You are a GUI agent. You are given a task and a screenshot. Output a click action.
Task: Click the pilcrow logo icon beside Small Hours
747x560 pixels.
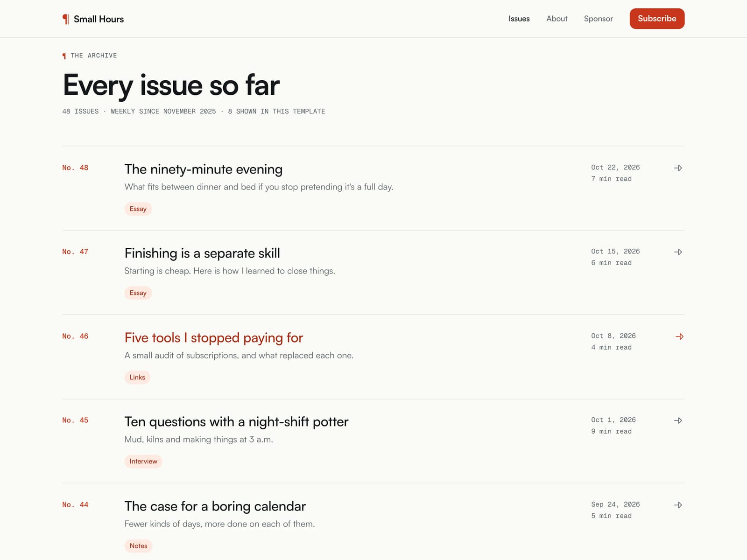(x=66, y=19)
